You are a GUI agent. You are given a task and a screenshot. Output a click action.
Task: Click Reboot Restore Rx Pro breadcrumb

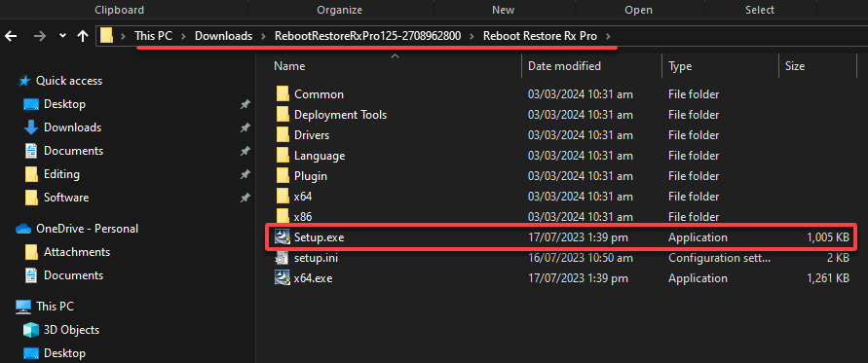(541, 37)
